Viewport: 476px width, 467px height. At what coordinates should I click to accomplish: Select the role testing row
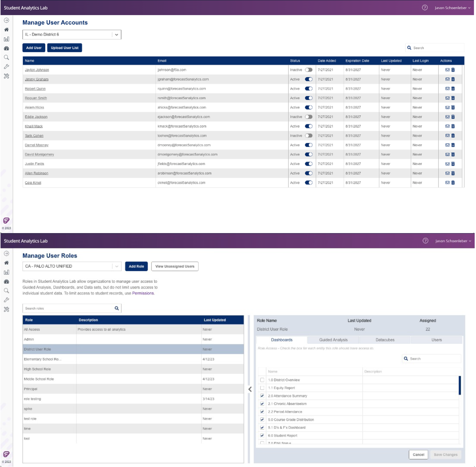coord(133,399)
